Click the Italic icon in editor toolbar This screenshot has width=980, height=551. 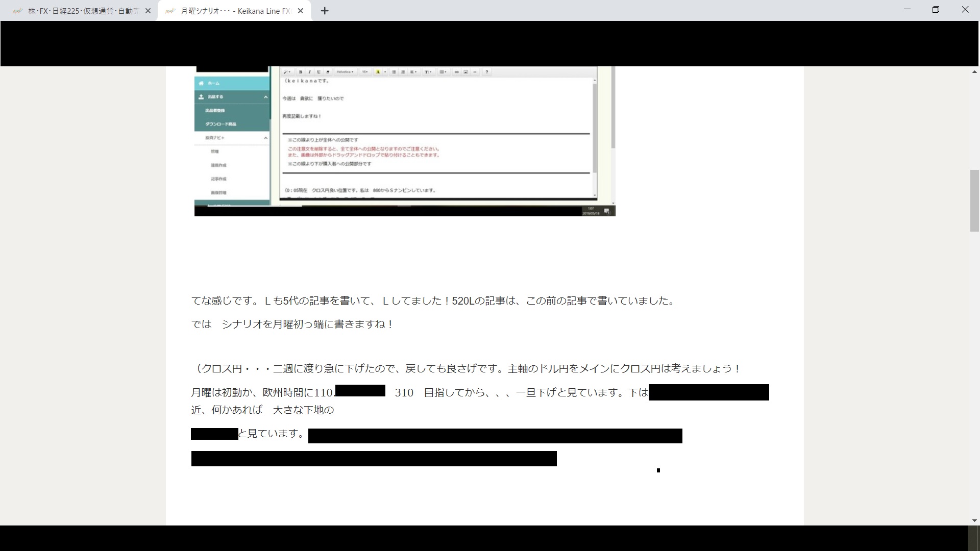coord(309,72)
